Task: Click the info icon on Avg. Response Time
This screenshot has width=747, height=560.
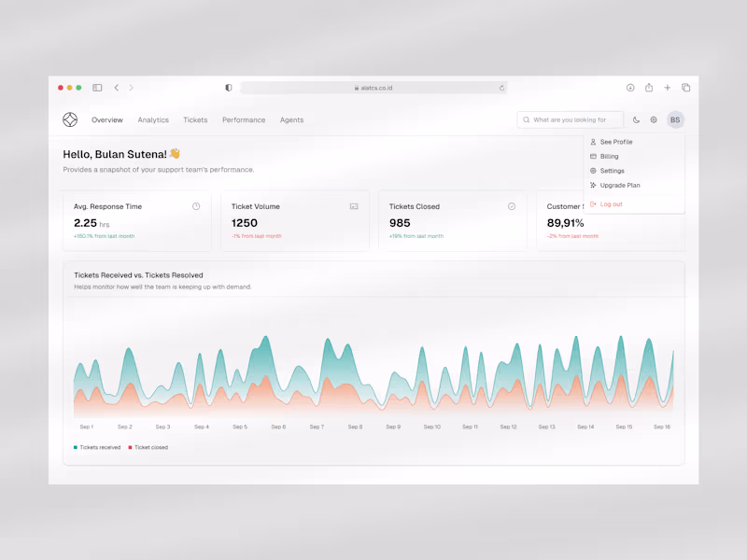Action: point(196,206)
